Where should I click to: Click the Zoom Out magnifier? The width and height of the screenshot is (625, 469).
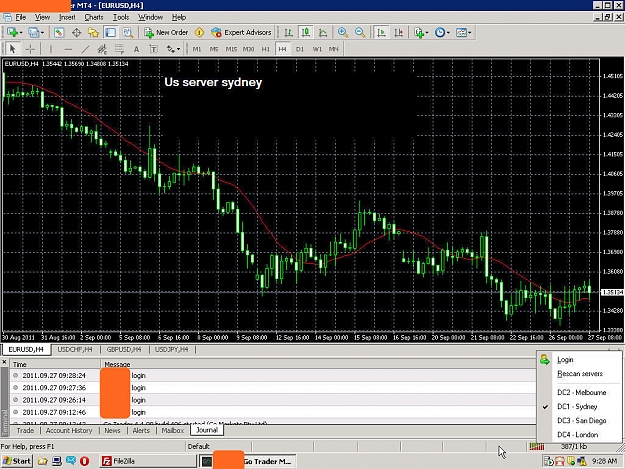pos(360,33)
